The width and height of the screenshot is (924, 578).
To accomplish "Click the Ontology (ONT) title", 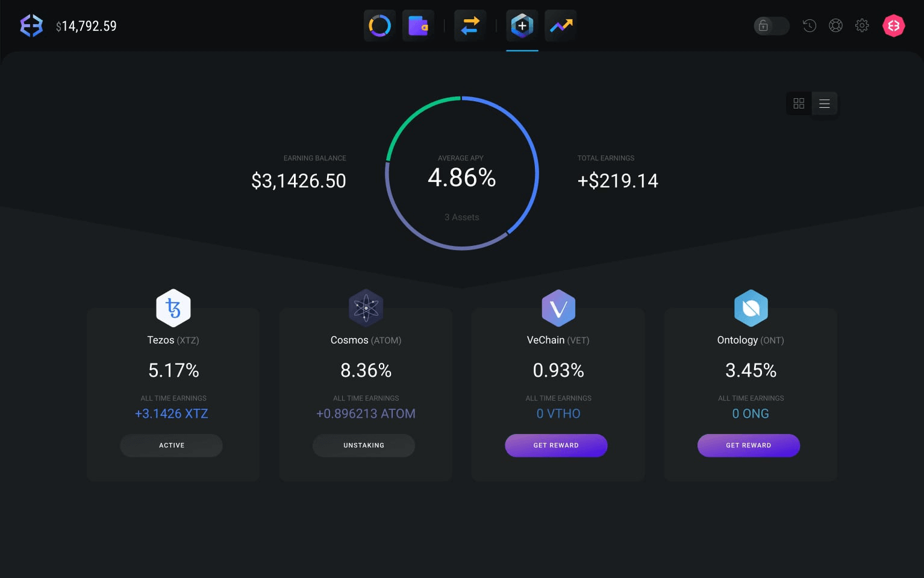I will (751, 340).
